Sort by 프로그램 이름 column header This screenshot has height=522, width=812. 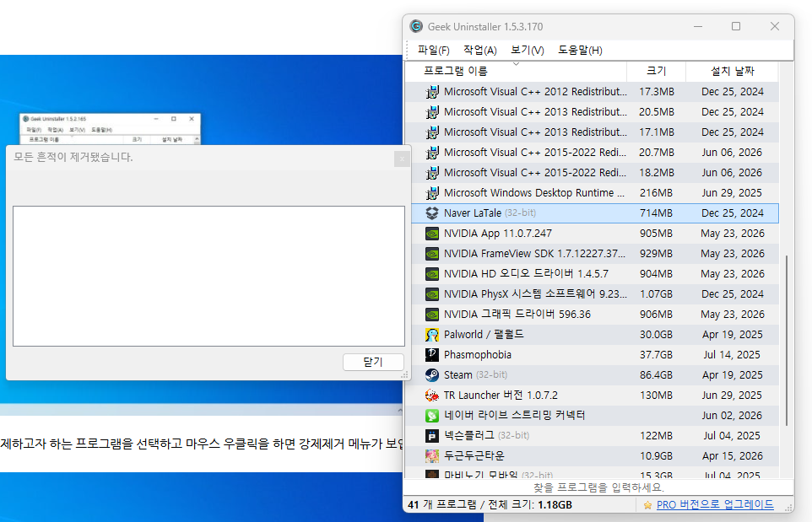tap(516, 72)
